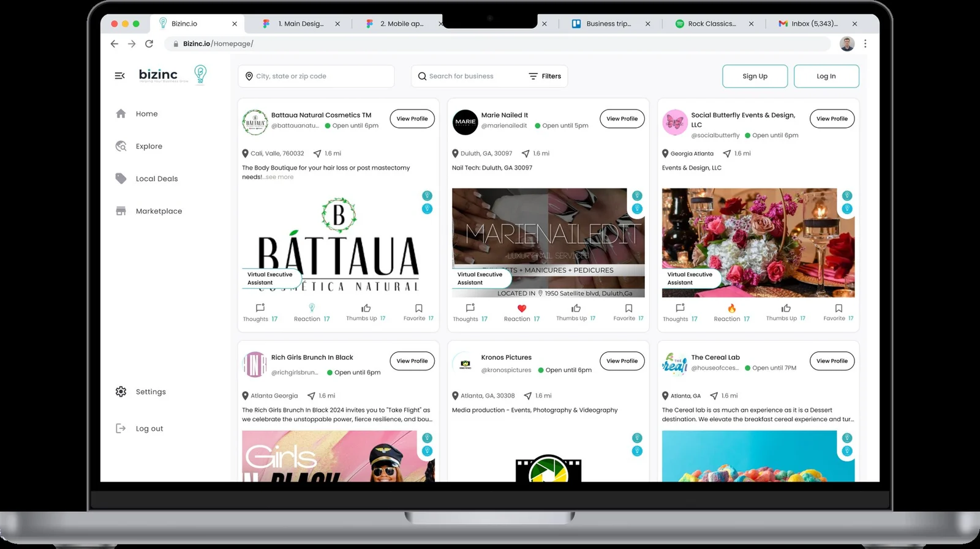980x549 pixels.
Task: Switch to the 1. Main Design Figma tab
Action: (300, 24)
